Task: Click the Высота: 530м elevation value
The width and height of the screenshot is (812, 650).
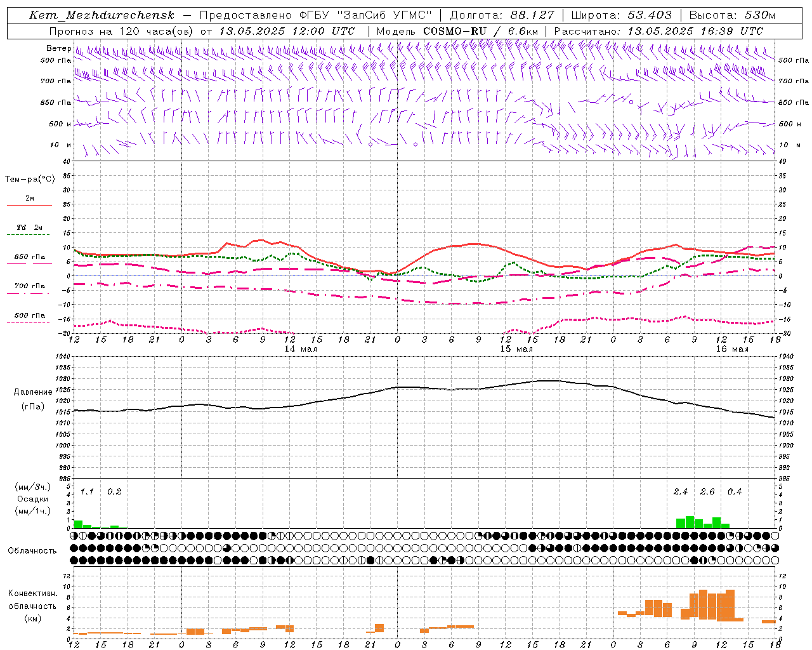Action: tap(732, 15)
